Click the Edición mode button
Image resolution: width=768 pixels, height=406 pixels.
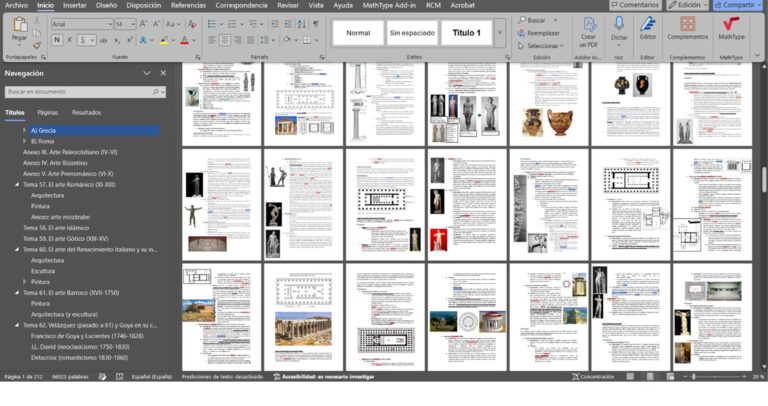(688, 5)
